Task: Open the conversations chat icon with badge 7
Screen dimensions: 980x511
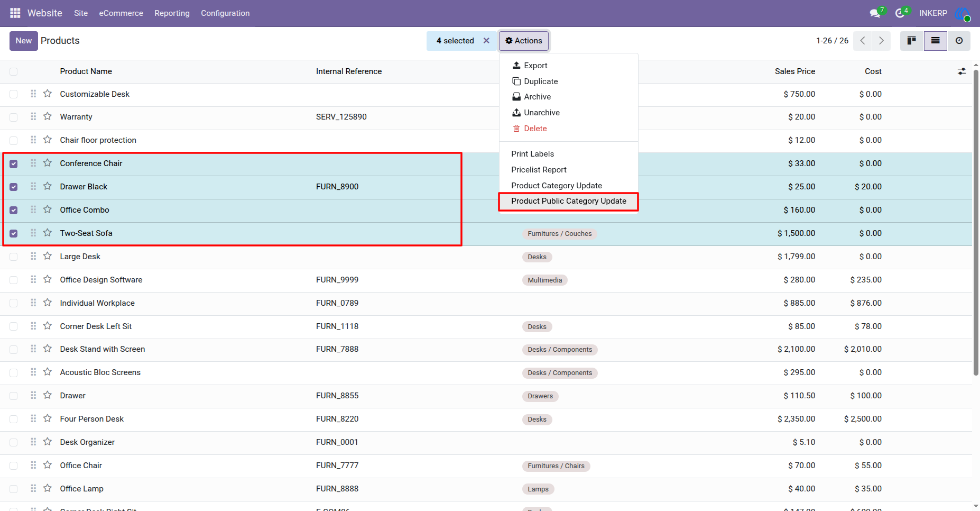Action: click(x=876, y=13)
